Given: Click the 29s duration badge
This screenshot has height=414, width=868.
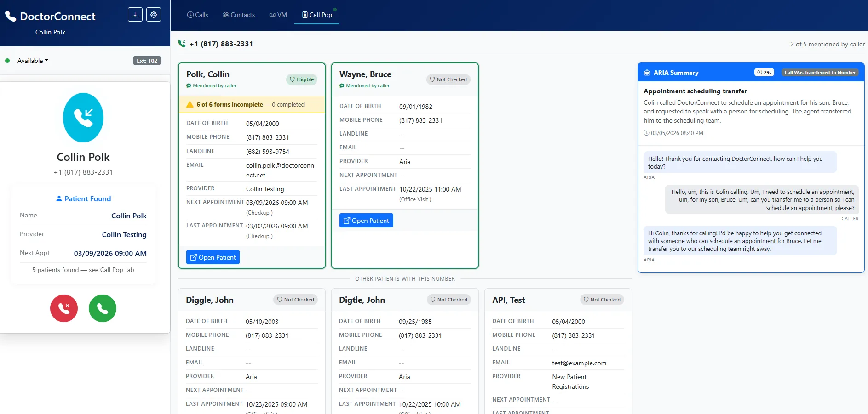Looking at the screenshot, I should (765, 72).
